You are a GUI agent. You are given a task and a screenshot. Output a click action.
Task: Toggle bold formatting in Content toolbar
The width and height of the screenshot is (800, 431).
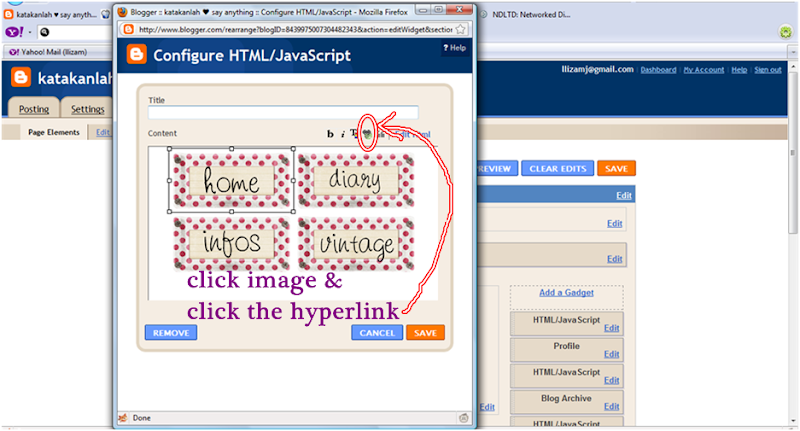tap(330, 134)
